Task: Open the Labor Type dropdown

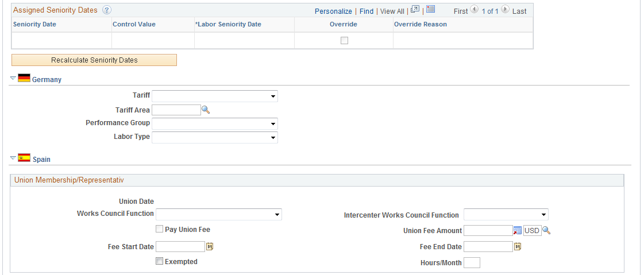Action: 215,138
